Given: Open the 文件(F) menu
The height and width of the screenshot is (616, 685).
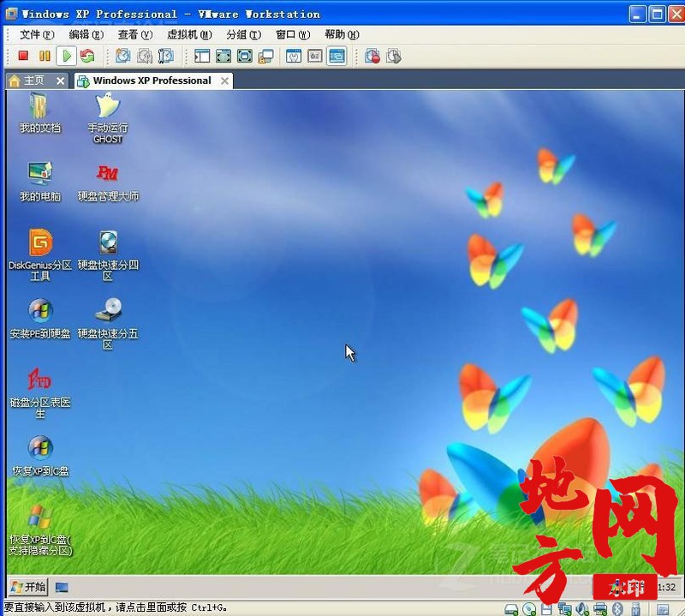Looking at the screenshot, I should [x=37, y=34].
